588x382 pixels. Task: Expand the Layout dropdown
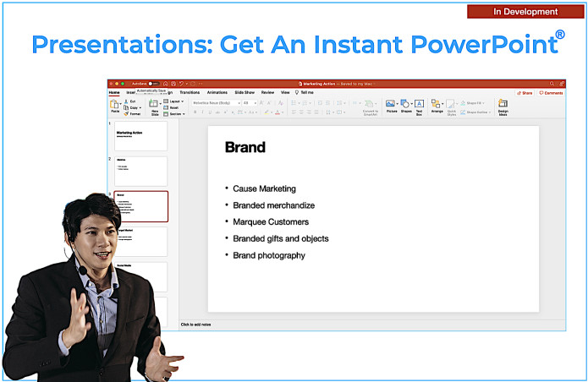click(174, 101)
